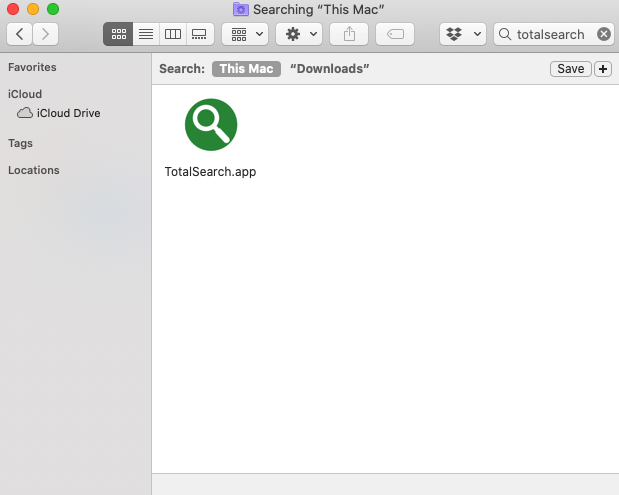
Task: Select the TotalSearch.app icon
Action: [x=211, y=125]
